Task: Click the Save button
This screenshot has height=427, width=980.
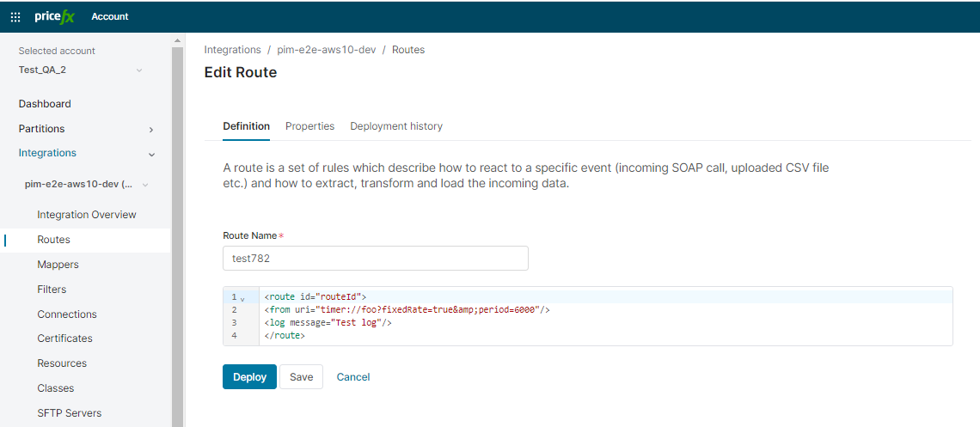Action: [301, 377]
